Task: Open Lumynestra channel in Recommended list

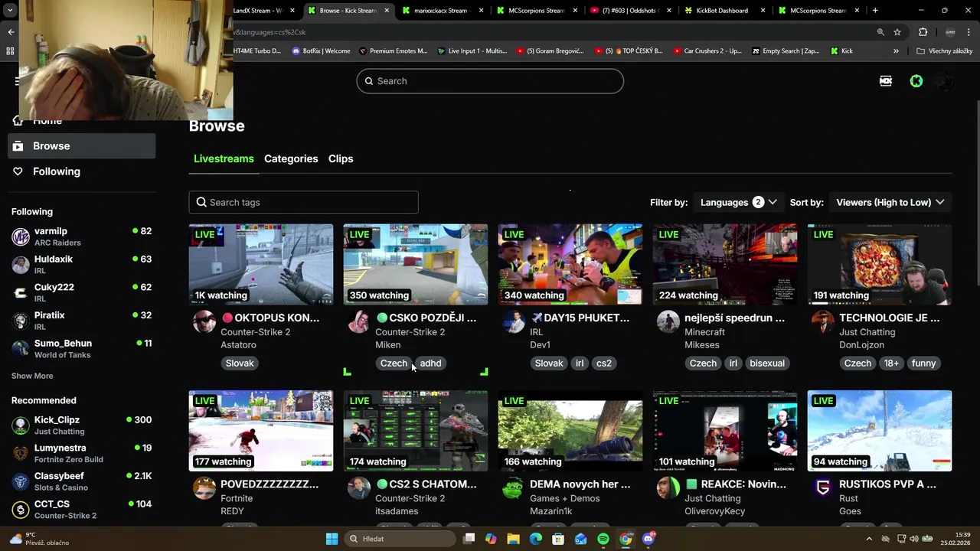Action: tap(82, 454)
